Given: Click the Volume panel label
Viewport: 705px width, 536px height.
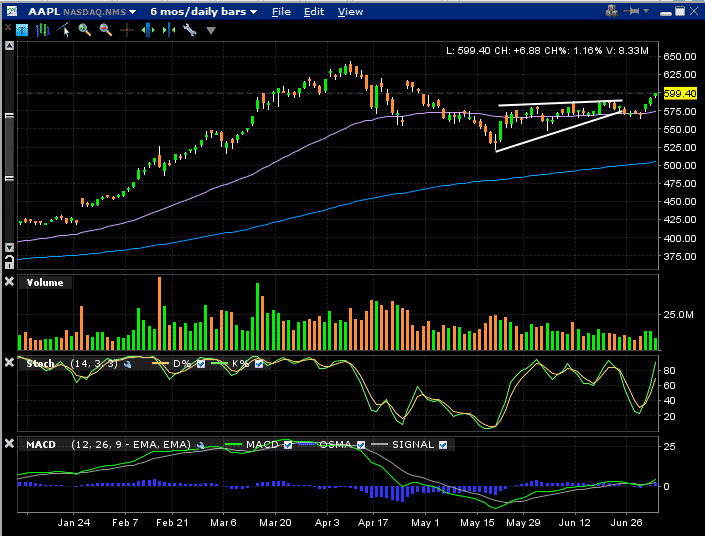Looking at the screenshot, I should (45, 282).
